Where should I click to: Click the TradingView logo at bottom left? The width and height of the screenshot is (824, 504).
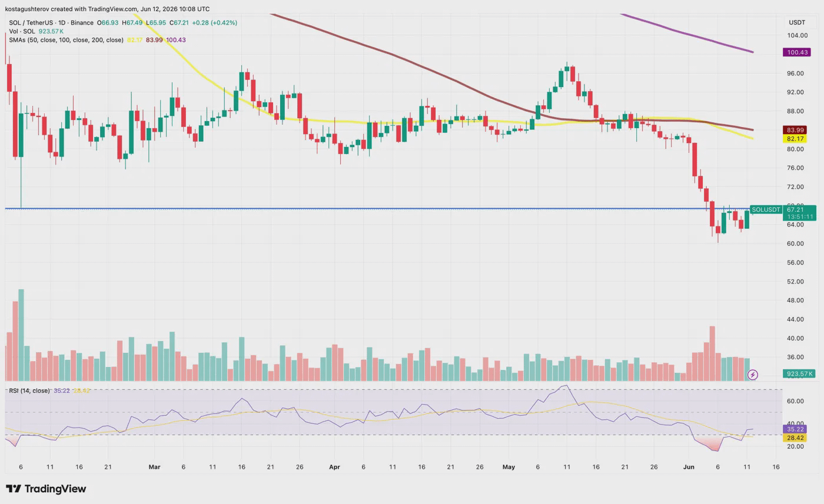tap(46, 489)
